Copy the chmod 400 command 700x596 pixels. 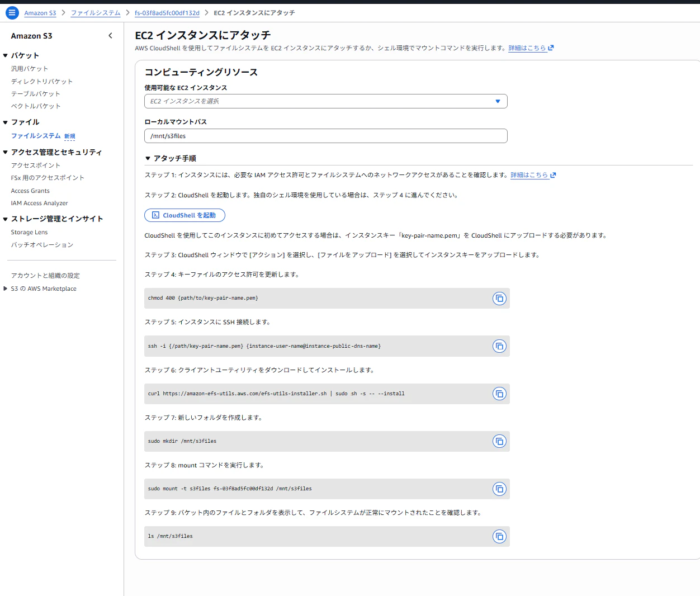tap(499, 299)
